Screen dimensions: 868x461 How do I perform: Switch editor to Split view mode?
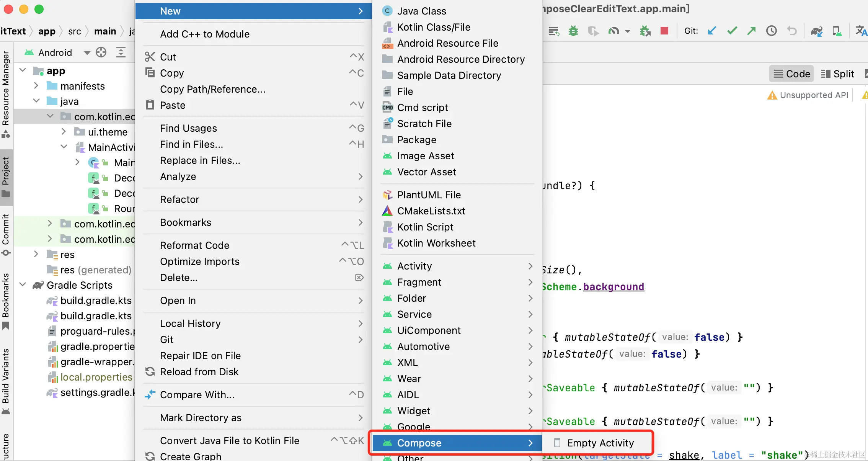[838, 74]
